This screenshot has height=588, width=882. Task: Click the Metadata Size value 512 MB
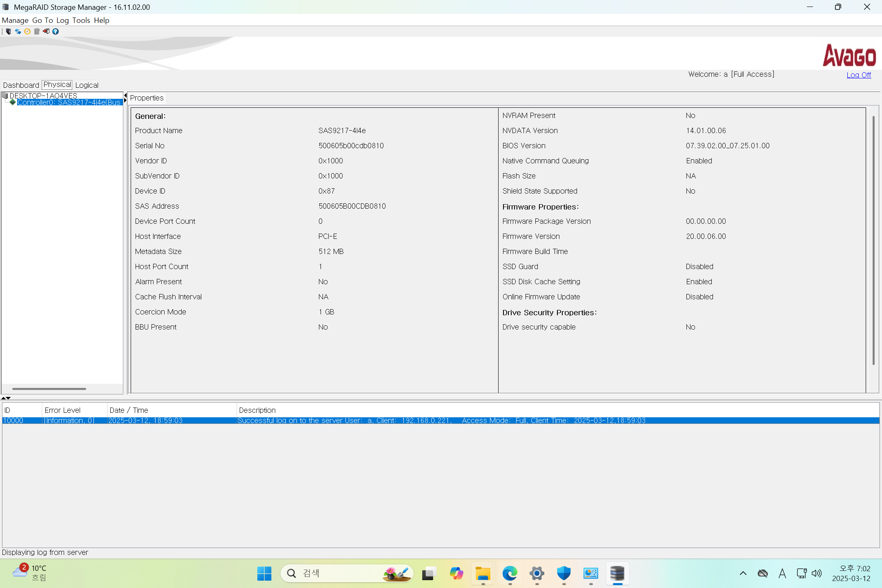click(x=331, y=252)
